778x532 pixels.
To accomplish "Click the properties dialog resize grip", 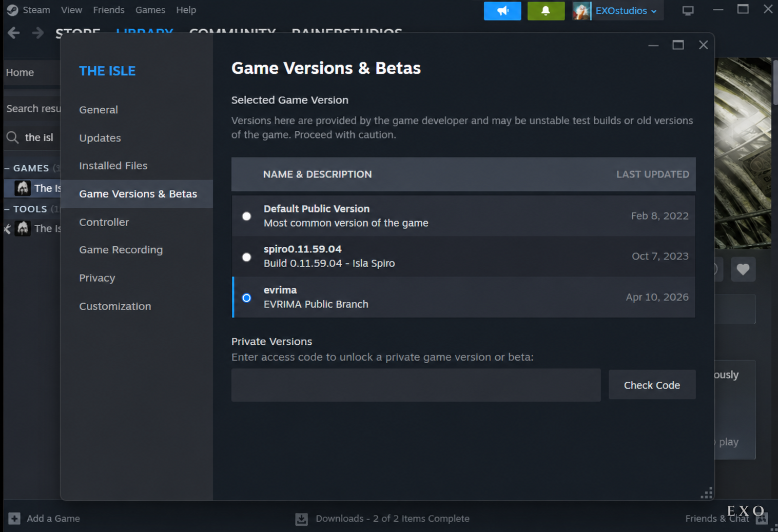I will 707,493.
